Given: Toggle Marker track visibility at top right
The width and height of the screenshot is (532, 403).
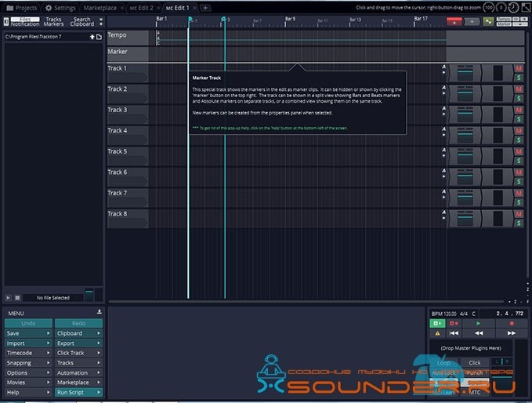Looking at the screenshot, I should point(504,24).
